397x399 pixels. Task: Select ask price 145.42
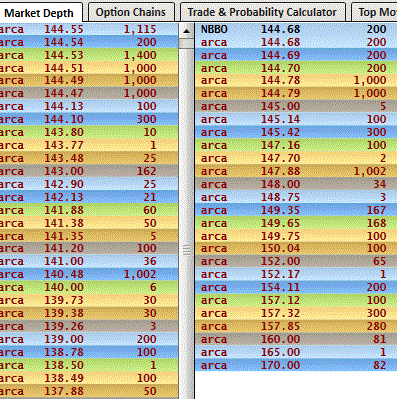[x=280, y=132]
